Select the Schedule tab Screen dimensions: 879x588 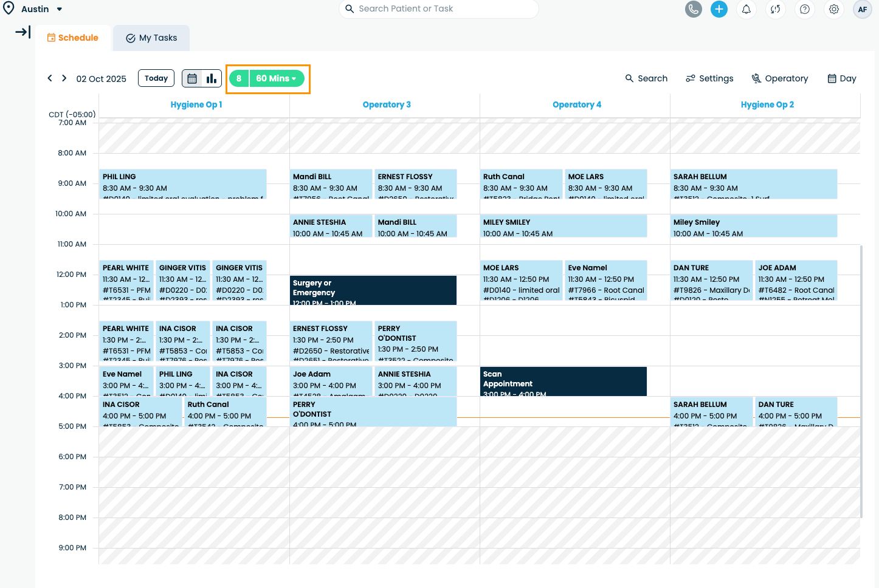(73, 38)
